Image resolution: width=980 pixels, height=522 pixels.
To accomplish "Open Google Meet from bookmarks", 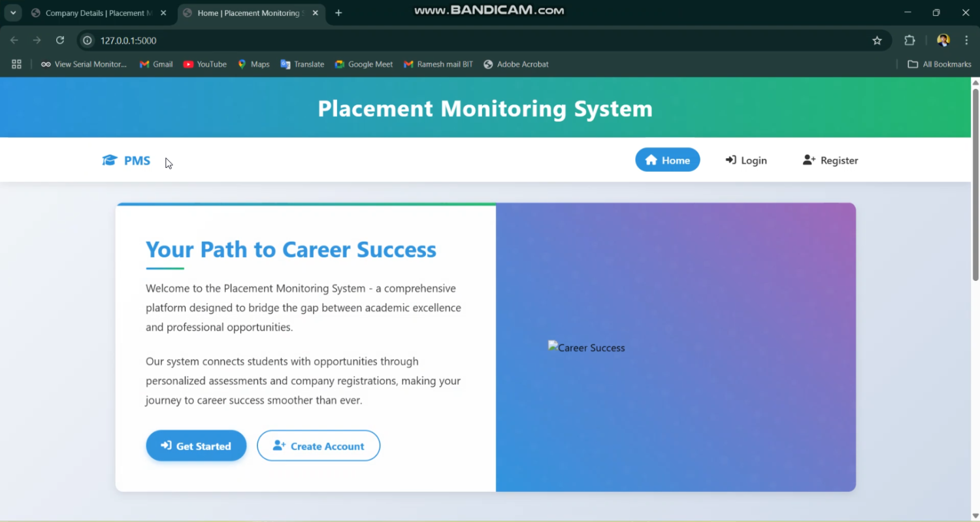I will tap(340, 64).
